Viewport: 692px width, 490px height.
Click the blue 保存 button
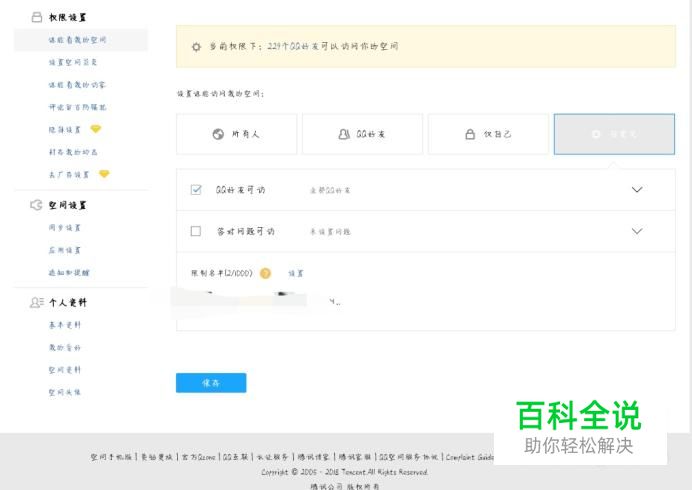pyautogui.click(x=211, y=383)
